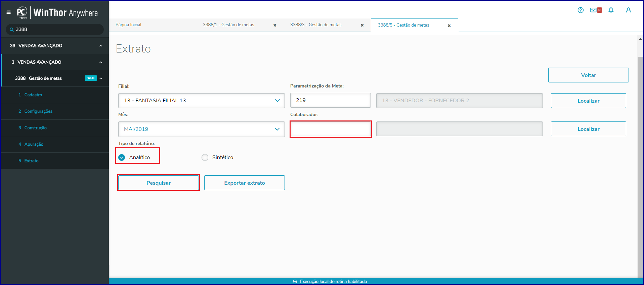Open the help question mark icon
The width and height of the screenshot is (644, 285).
[581, 10]
